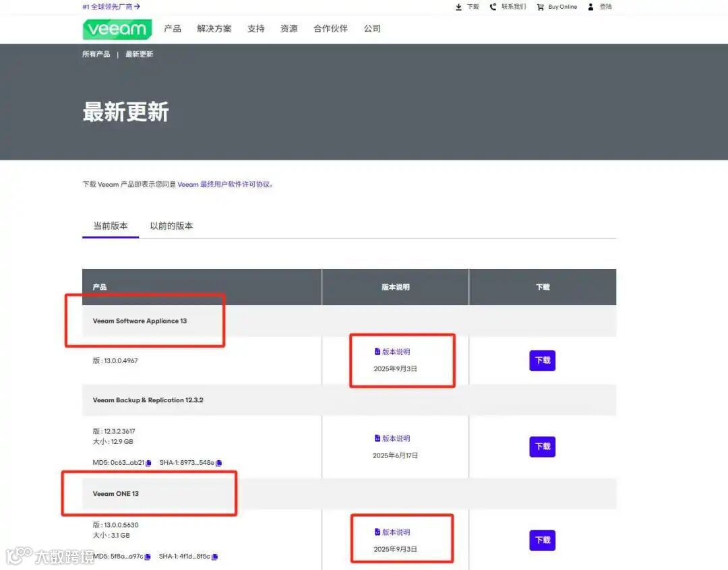Image resolution: width=728 pixels, height=570 pixels.
Task: Download Veeam Backup & Replication 12.3.2
Action: pos(542,447)
